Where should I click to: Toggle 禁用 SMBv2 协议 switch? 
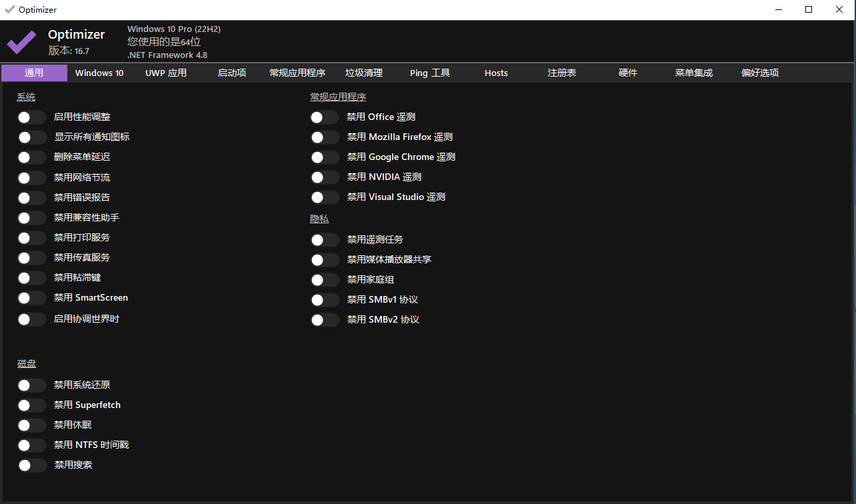tap(325, 320)
